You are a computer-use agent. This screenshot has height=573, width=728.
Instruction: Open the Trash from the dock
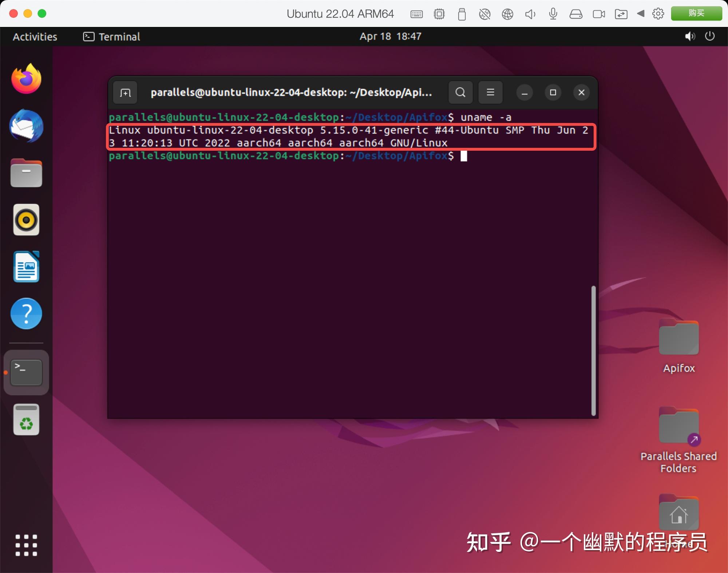(25, 420)
